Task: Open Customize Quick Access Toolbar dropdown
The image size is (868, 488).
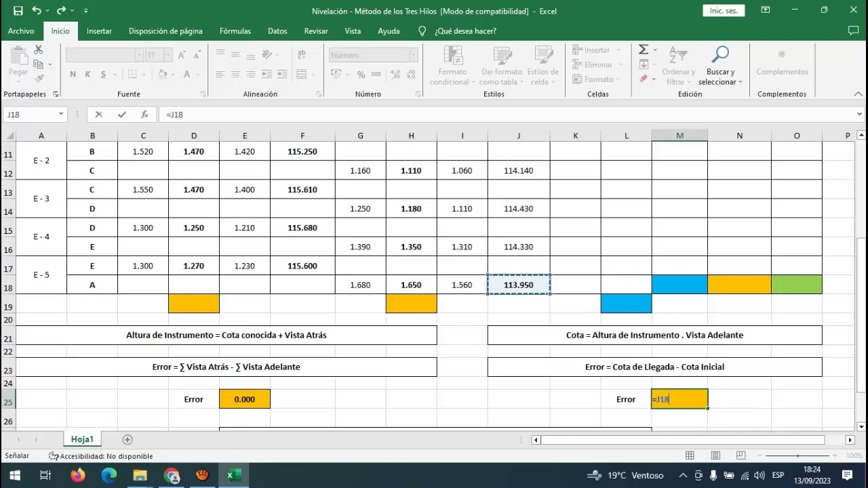Action: pos(85,11)
